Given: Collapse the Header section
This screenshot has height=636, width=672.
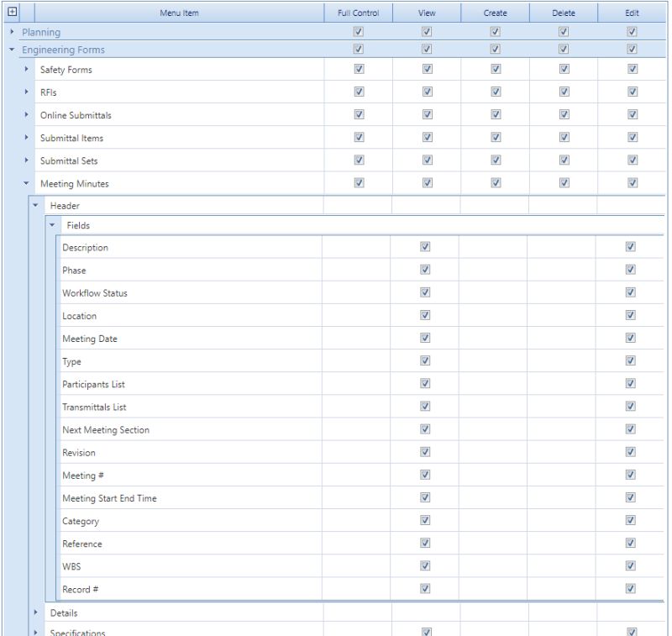Looking at the screenshot, I should [35, 205].
